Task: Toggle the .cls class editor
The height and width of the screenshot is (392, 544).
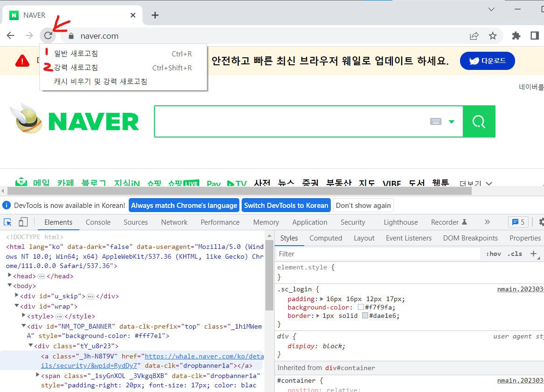Action: pos(515,254)
